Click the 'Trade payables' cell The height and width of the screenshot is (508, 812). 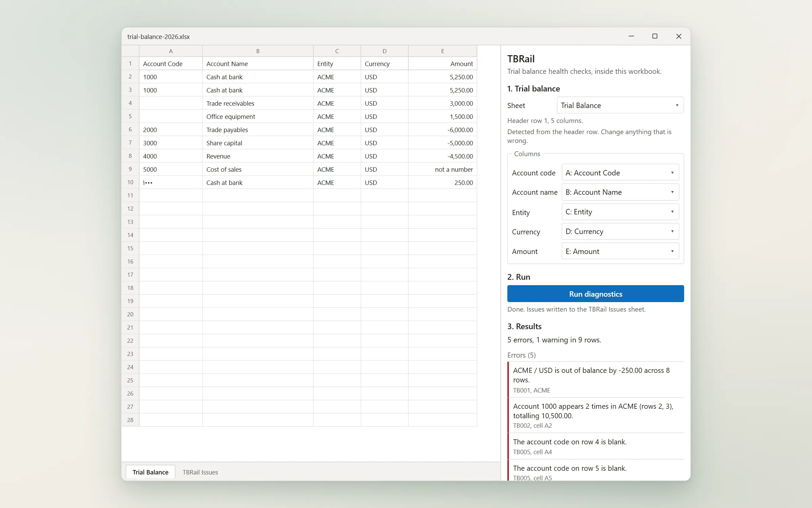(x=258, y=130)
